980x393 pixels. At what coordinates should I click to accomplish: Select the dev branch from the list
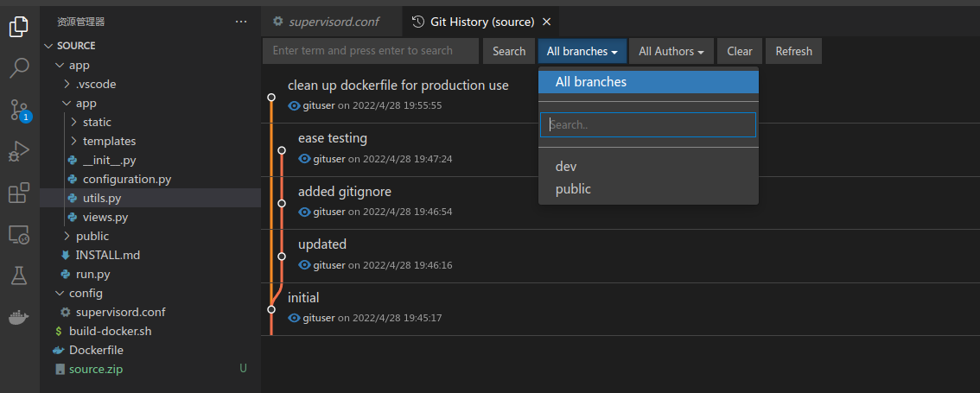pyautogui.click(x=566, y=166)
